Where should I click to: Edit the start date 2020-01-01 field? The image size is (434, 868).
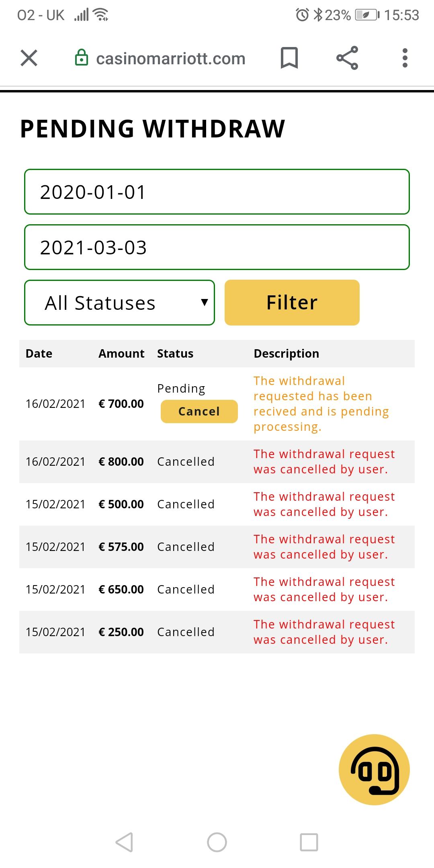point(217,192)
